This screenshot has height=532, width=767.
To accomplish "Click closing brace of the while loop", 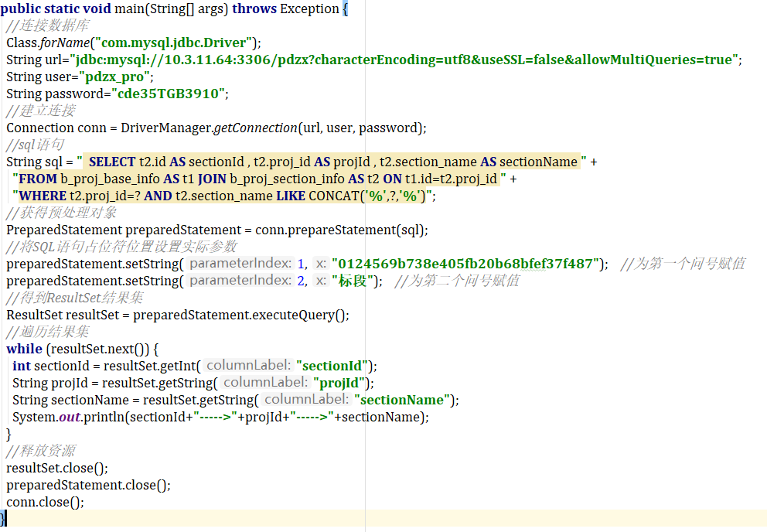I will point(9,434).
